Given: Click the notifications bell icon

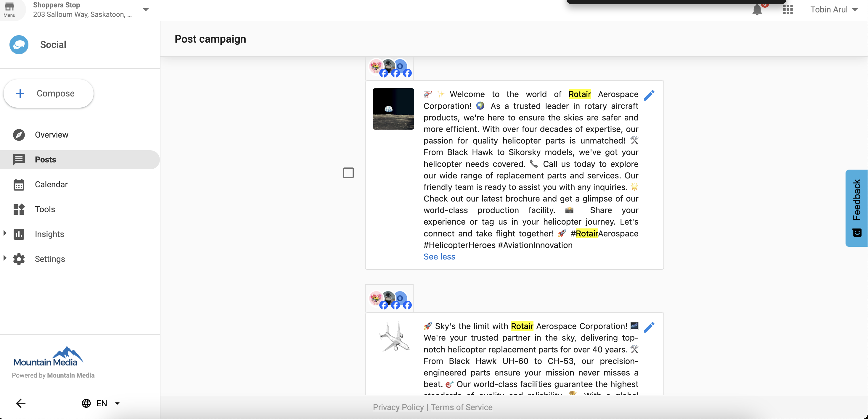Looking at the screenshot, I should (x=757, y=9).
